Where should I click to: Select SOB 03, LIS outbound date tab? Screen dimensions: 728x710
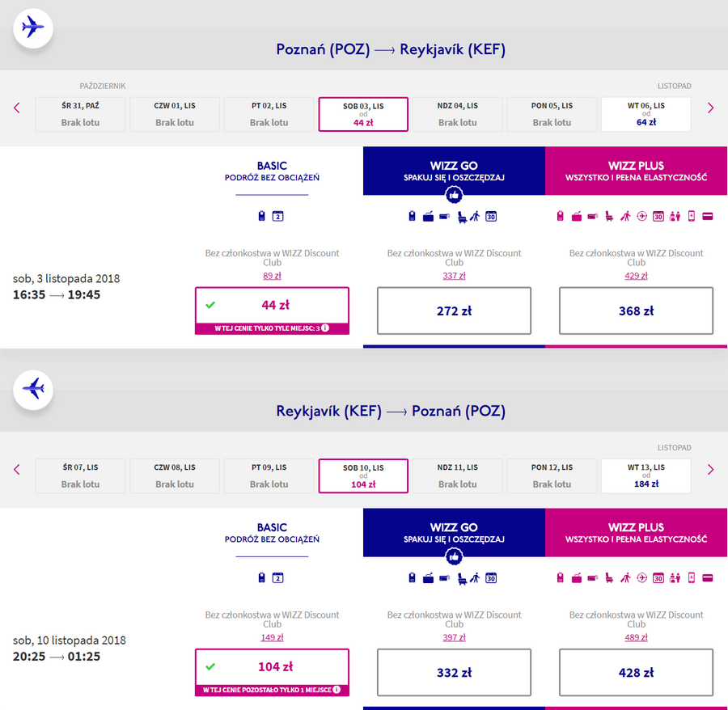(x=363, y=114)
